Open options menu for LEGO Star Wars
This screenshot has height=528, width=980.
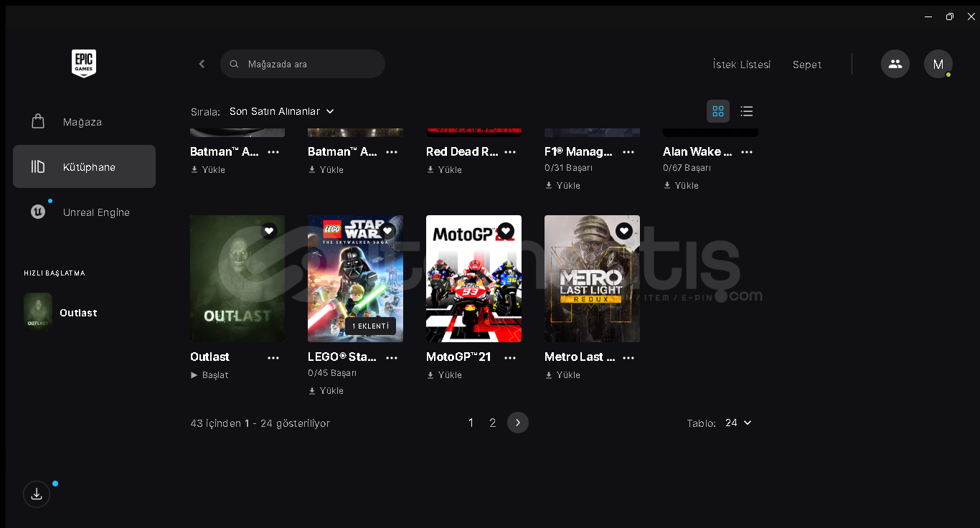point(392,357)
